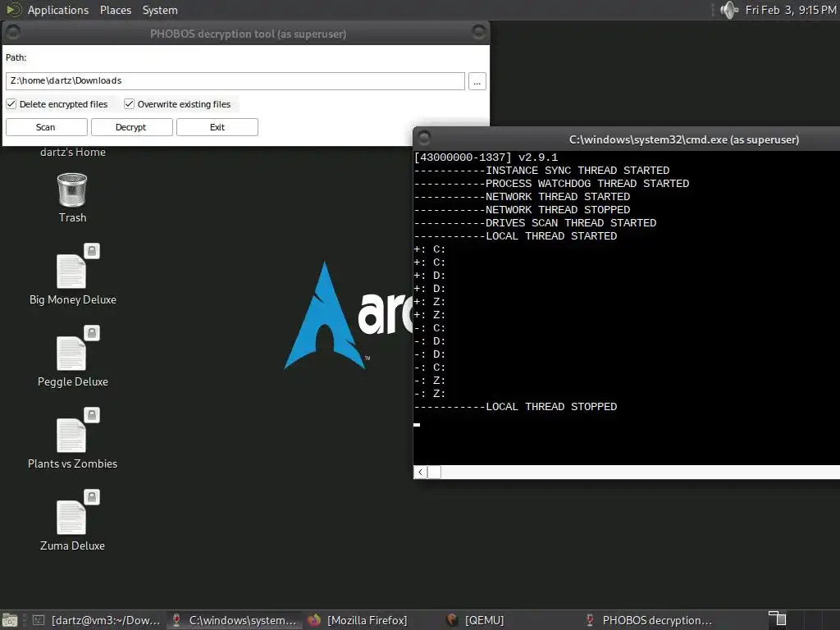Screen dimensions: 840x630
Task: Click the PHOBOS window menu icon in titlebar
Action: click(x=13, y=33)
